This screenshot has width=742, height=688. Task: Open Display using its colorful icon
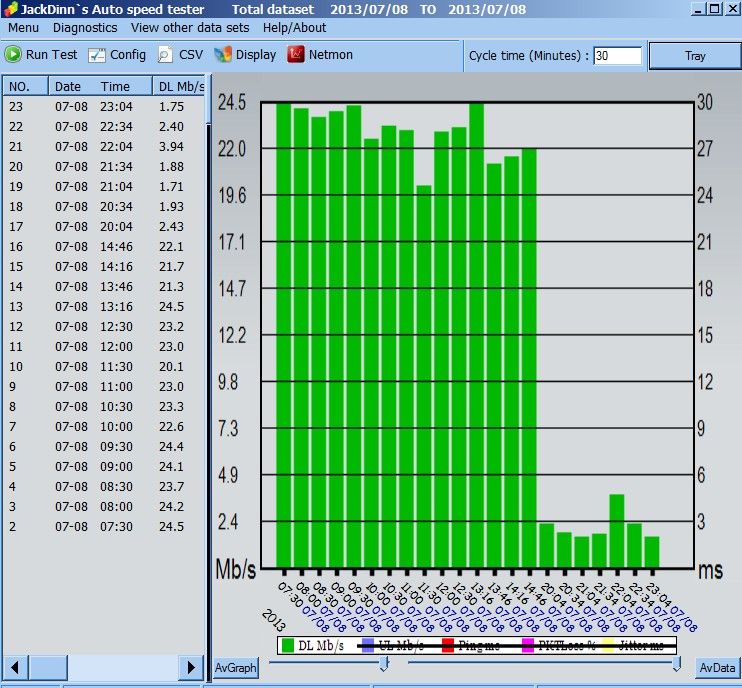click(222, 54)
